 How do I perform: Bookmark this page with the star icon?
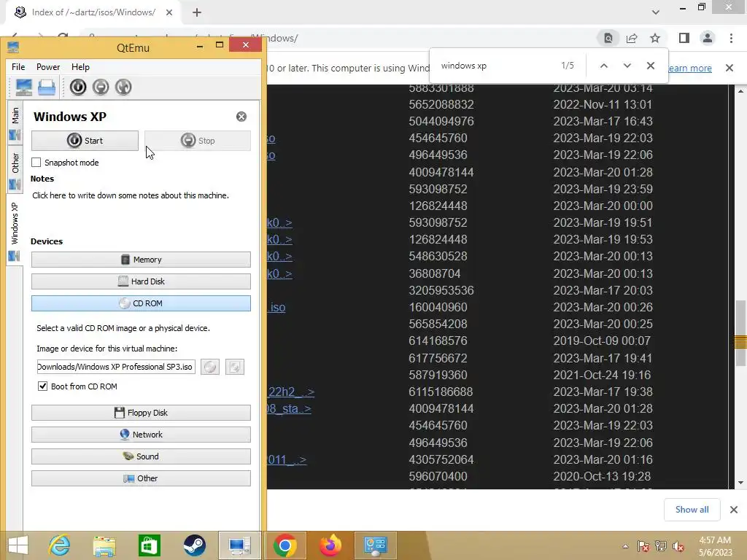655,38
